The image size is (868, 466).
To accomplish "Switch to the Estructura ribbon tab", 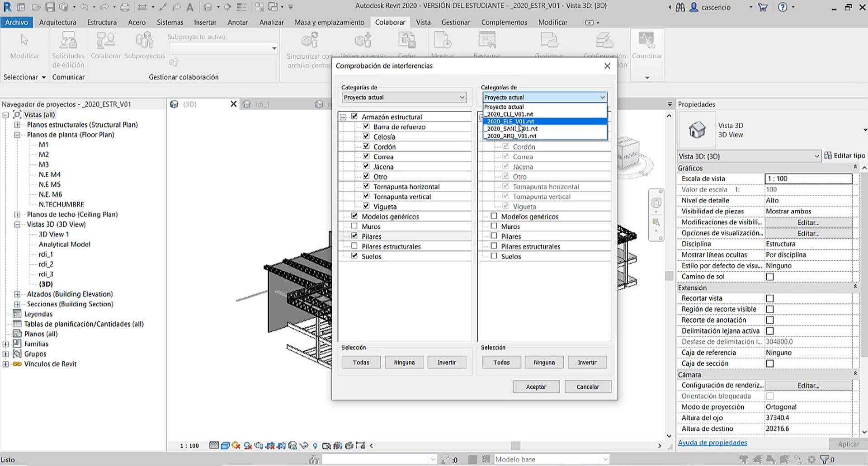I will 102,22.
